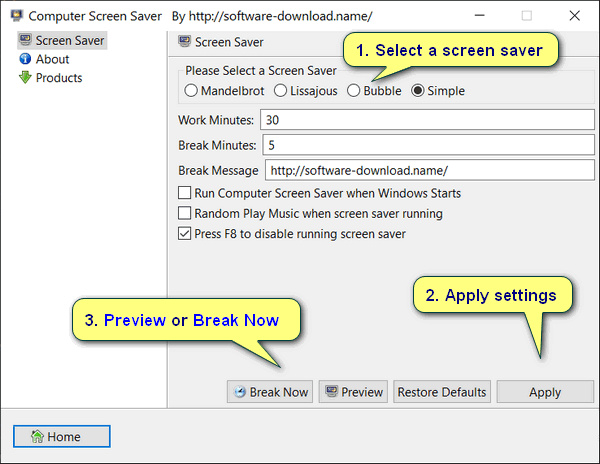This screenshot has width=600, height=464.
Task: Go to Home using bottom button
Action: coord(62,436)
